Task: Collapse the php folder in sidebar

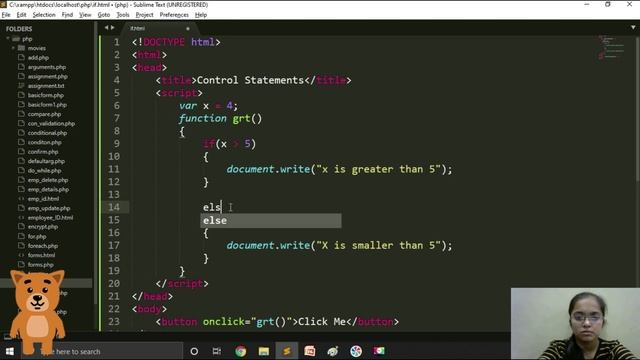Action: (x=8, y=39)
